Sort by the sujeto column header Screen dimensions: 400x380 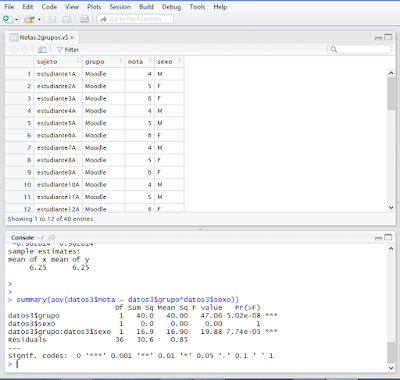(58, 62)
